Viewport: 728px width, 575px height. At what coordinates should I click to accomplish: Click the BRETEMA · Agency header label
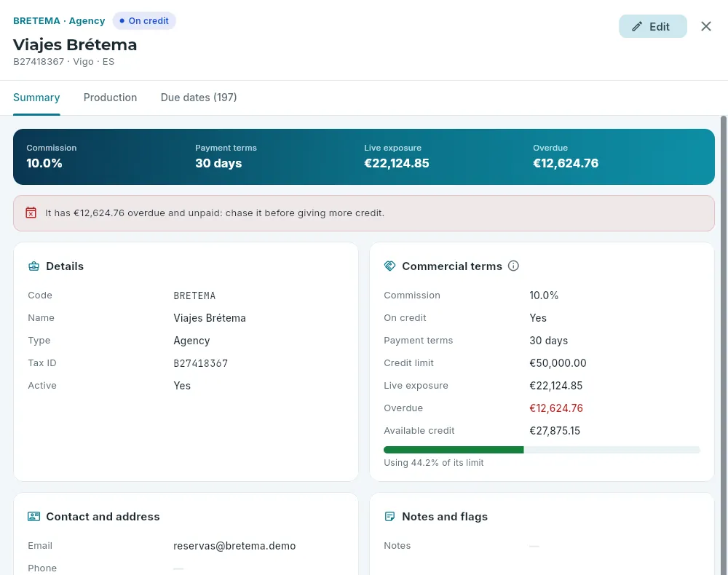[59, 21]
